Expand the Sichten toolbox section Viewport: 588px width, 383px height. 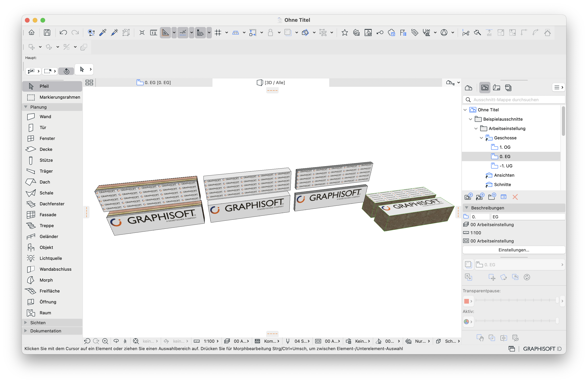26,322
